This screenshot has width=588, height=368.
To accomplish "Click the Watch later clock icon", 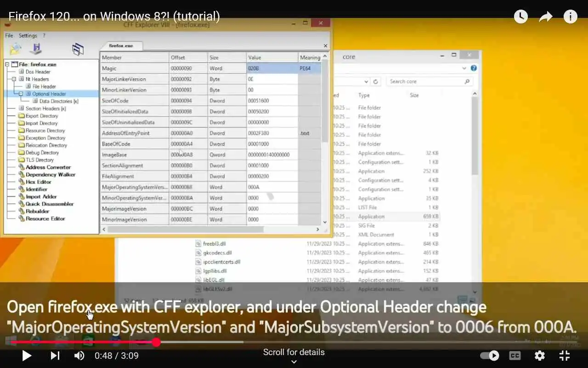I will (x=520, y=17).
